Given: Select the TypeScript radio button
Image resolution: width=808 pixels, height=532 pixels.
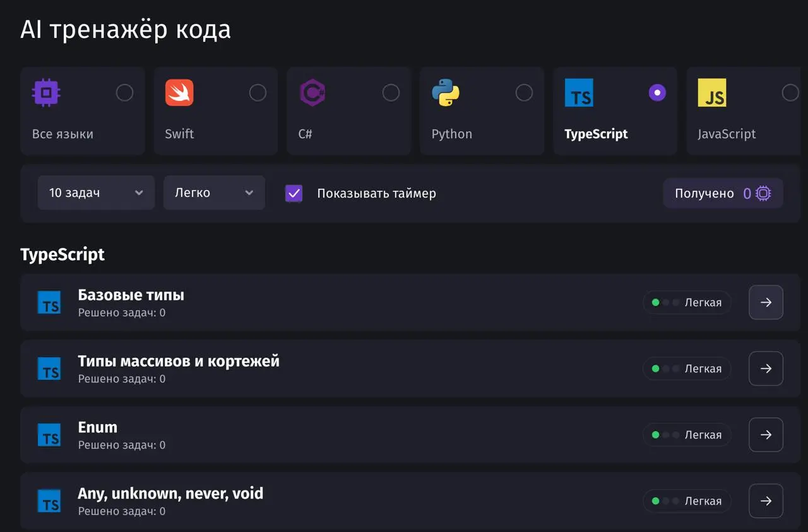Looking at the screenshot, I should pyautogui.click(x=657, y=92).
